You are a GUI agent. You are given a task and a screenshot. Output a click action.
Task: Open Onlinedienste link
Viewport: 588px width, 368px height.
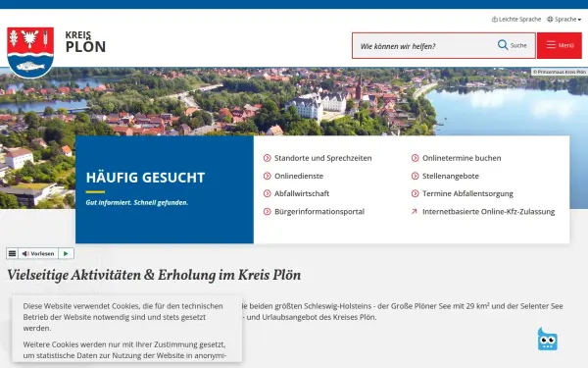pos(299,176)
